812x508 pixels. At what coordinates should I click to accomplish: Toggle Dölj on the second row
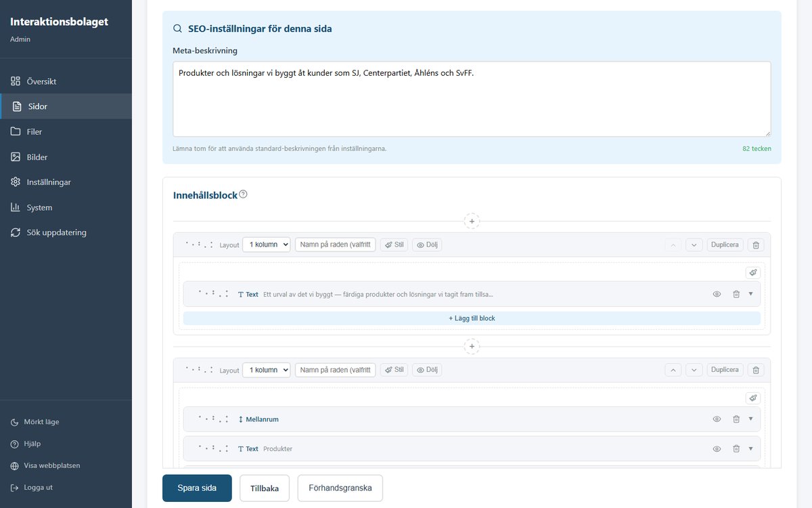pyautogui.click(x=427, y=370)
